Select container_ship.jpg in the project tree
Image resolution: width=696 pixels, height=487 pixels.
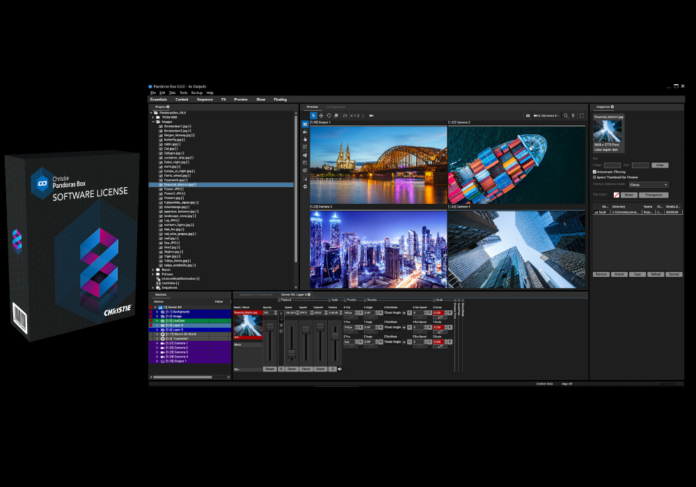tap(178, 158)
